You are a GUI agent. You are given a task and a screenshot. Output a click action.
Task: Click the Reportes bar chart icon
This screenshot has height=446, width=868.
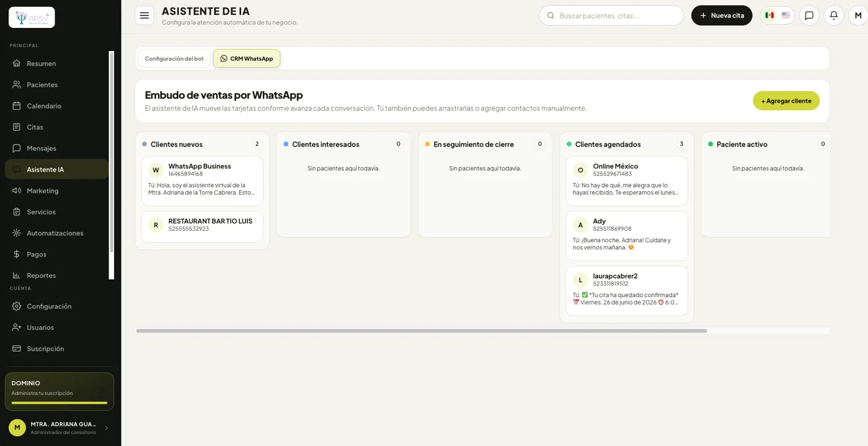pos(17,275)
